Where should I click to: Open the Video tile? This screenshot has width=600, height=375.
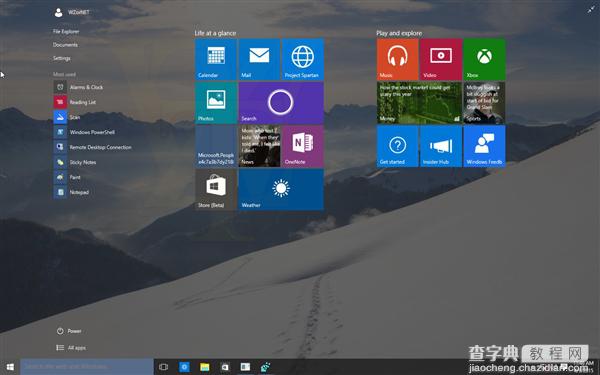[441, 59]
